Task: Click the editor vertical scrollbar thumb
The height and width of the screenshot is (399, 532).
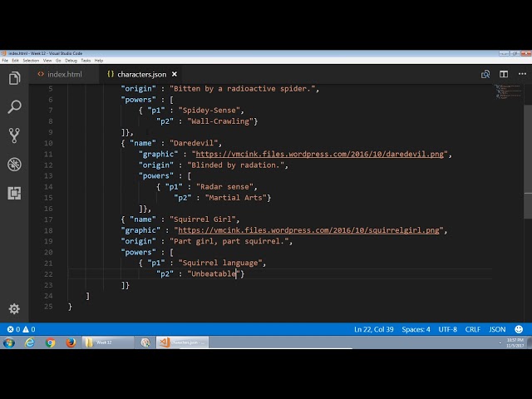Action: click(x=528, y=162)
